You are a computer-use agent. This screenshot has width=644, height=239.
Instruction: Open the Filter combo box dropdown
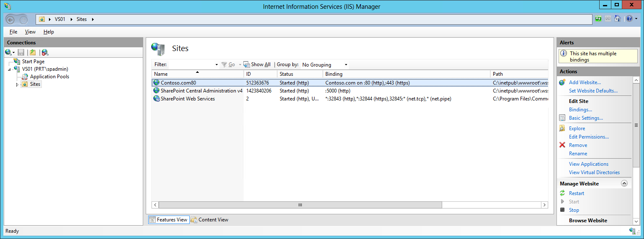point(216,65)
